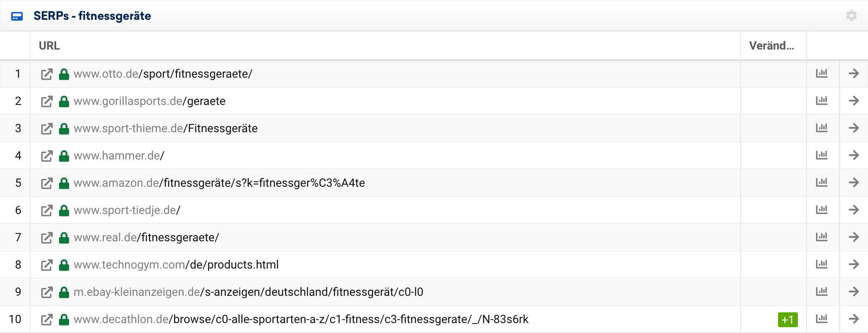Click green lock icon for real.de

click(x=64, y=238)
